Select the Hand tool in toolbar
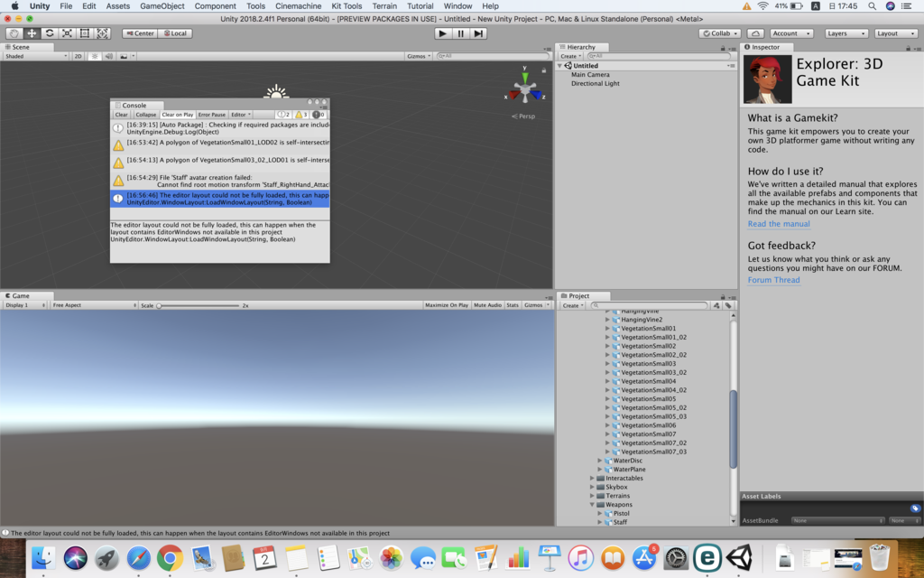The height and width of the screenshot is (578, 924). (x=14, y=33)
